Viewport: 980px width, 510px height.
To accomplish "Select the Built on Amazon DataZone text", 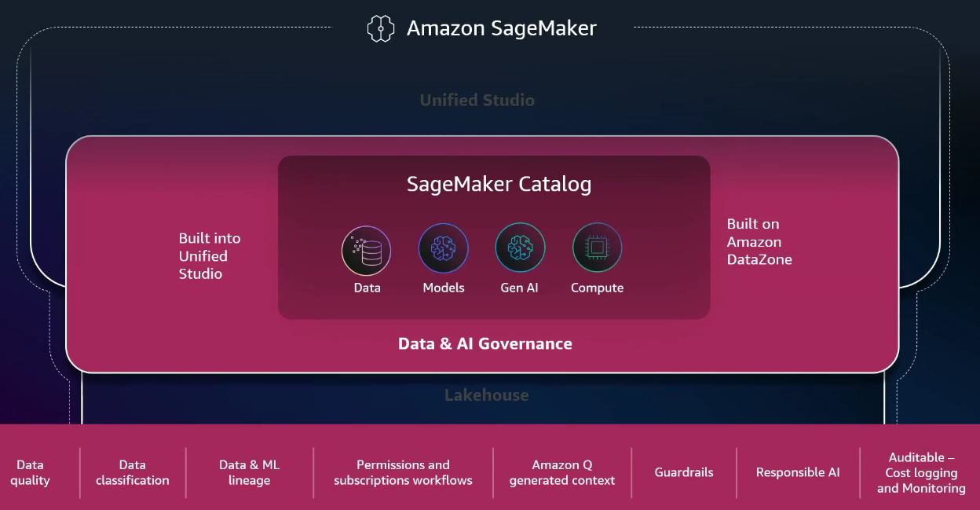I will 759,242.
